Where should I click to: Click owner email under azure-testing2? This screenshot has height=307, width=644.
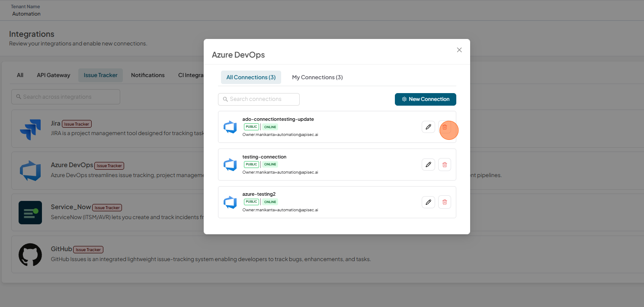click(x=280, y=210)
